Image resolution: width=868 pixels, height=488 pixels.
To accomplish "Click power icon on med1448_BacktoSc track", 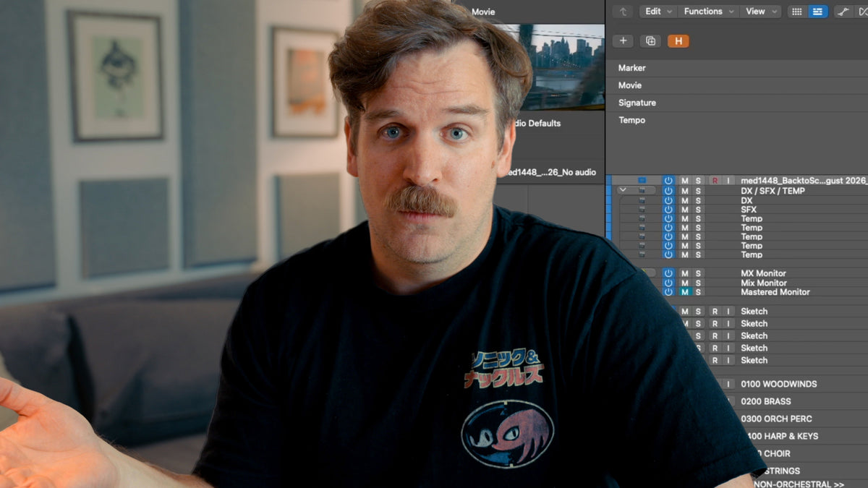I will point(668,181).
